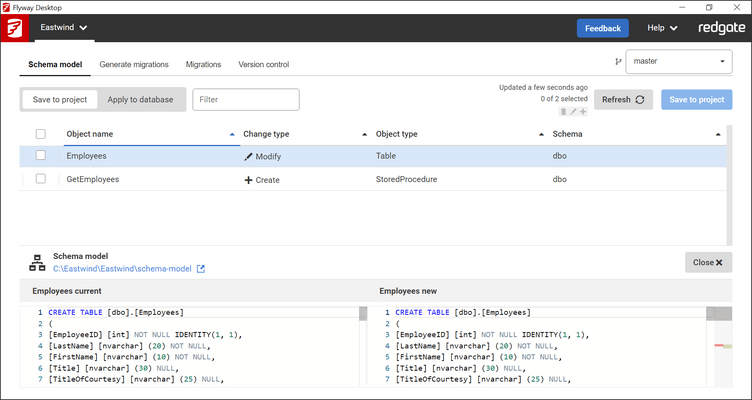Click the trash icon under selection count
752x400 pixels.
563,112
